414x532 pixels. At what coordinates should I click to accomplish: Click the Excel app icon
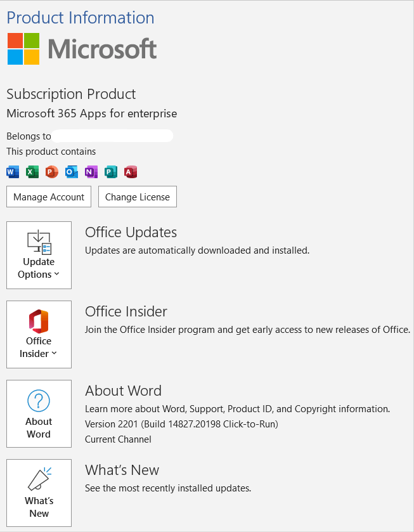(32, 172)
